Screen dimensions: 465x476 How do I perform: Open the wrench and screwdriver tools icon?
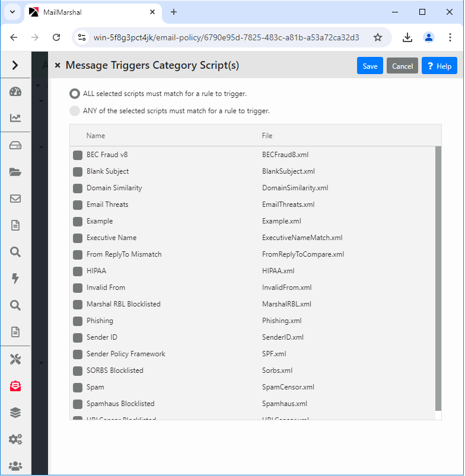click(15, 359)
